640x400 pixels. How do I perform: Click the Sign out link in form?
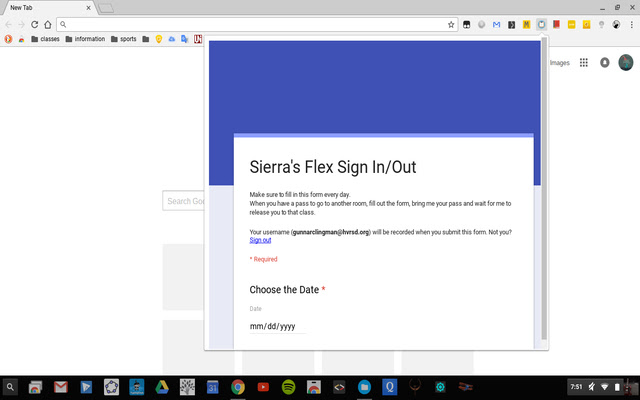pos(260,240)
